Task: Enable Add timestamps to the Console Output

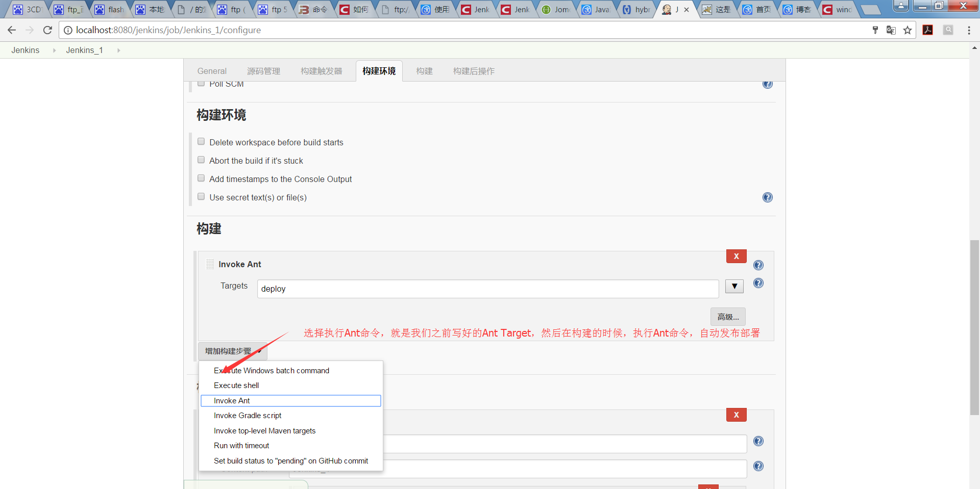Action: 201,178
